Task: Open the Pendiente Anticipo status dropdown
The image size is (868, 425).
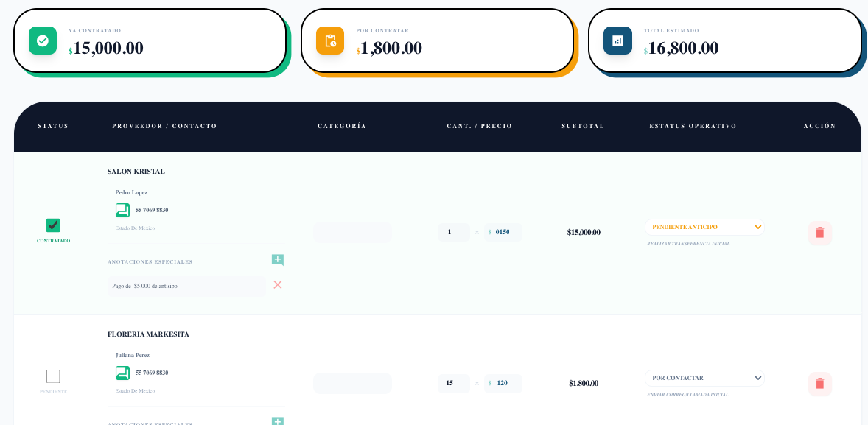Action: (x=704, y=227)
